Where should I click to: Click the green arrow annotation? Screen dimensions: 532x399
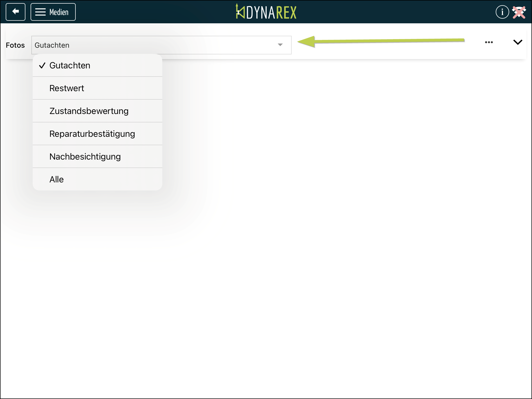point(381,41)
